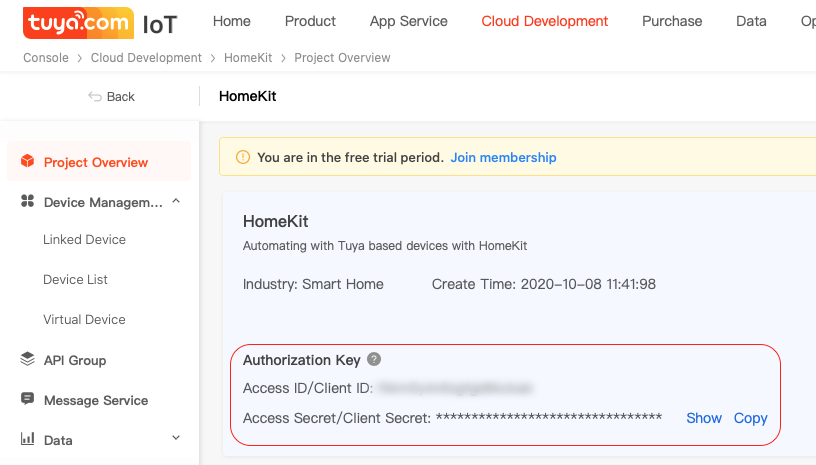
Task: Open the Purchase top menu
Action: coord(672,21)
